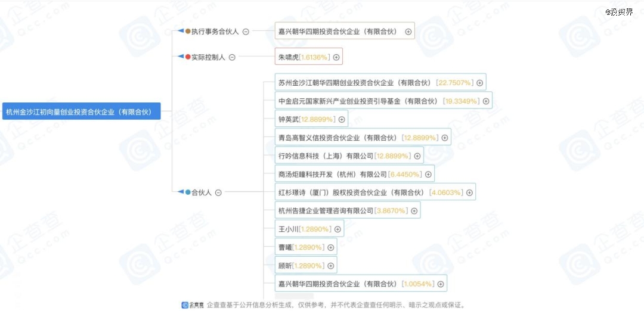Expand 嘉兴朝华四期 executive partner node plus icon
The height and width of the screenshot is (311, 644).
pyautogui.click(x=408, y=32)
